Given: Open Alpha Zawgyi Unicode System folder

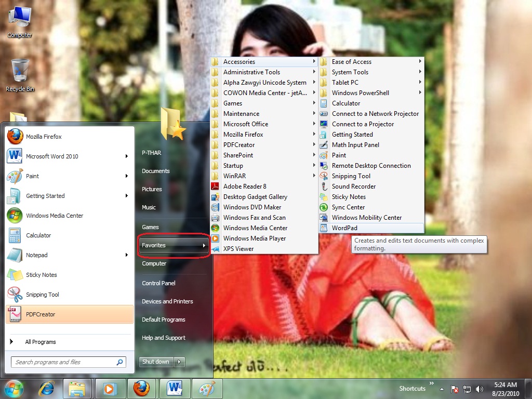Looking at the screenshot, I should 264,83.
